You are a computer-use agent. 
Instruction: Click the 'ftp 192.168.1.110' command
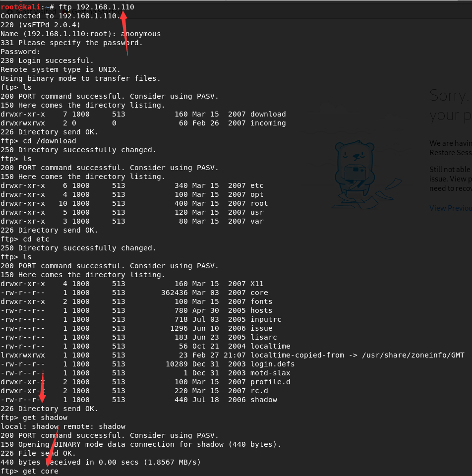coord(96,7)
